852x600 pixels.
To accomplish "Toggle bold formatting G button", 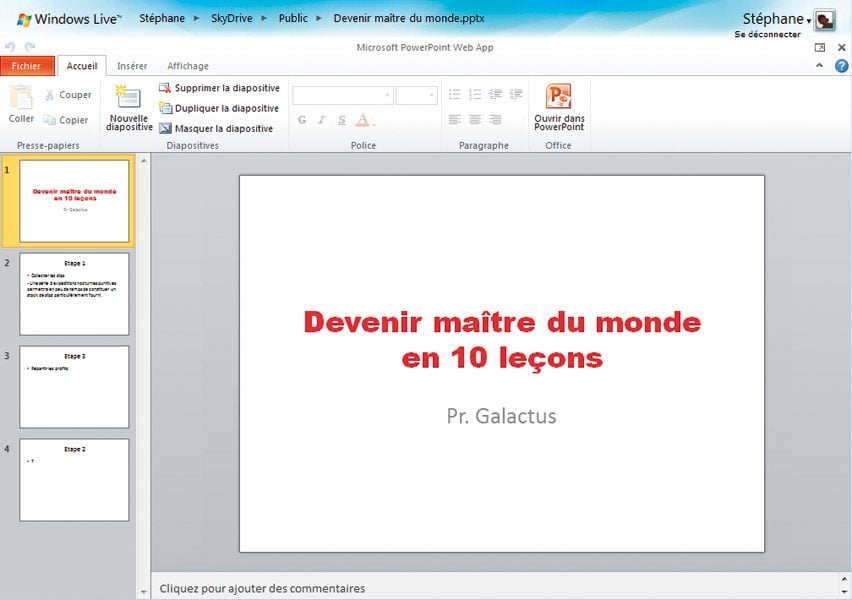I will [302, 120].
